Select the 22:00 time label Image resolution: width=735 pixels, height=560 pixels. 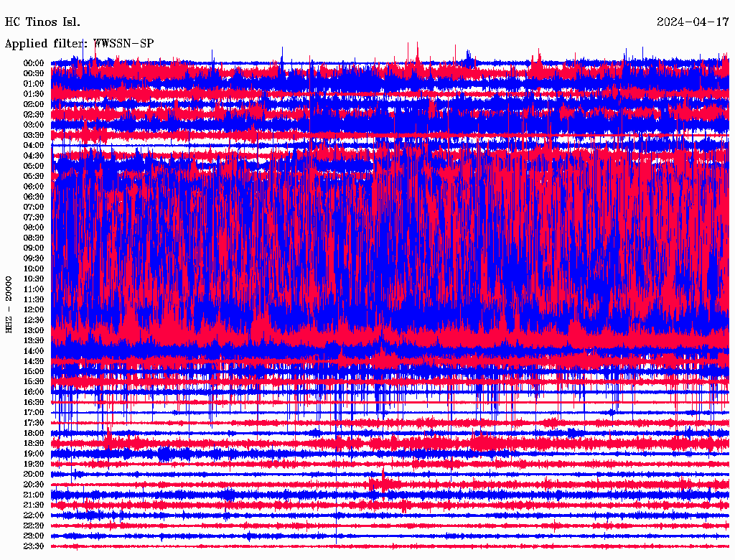click(x=34, y=515)
